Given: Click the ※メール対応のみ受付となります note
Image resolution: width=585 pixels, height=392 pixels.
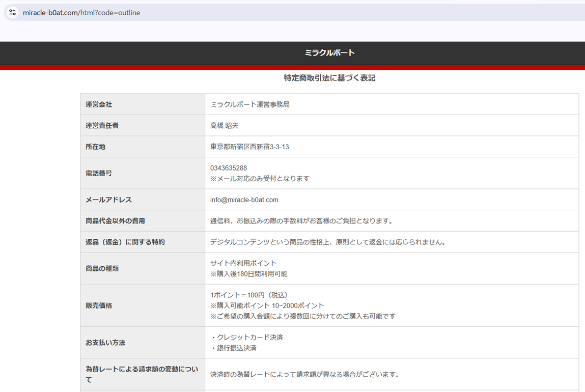Looking at the screenshot, I should 260,179.
